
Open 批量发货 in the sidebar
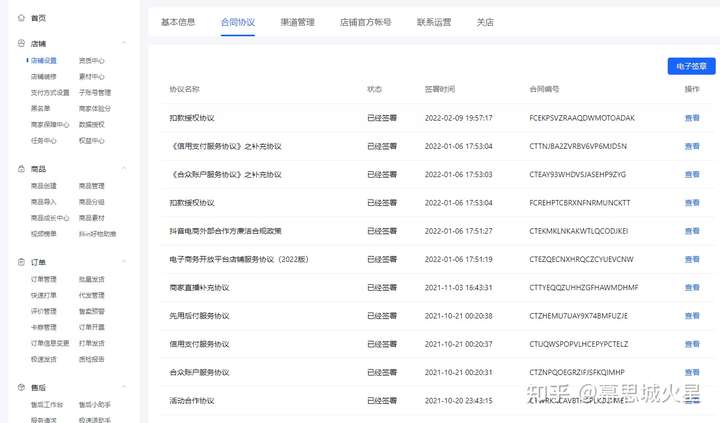(x=91, y=279)
